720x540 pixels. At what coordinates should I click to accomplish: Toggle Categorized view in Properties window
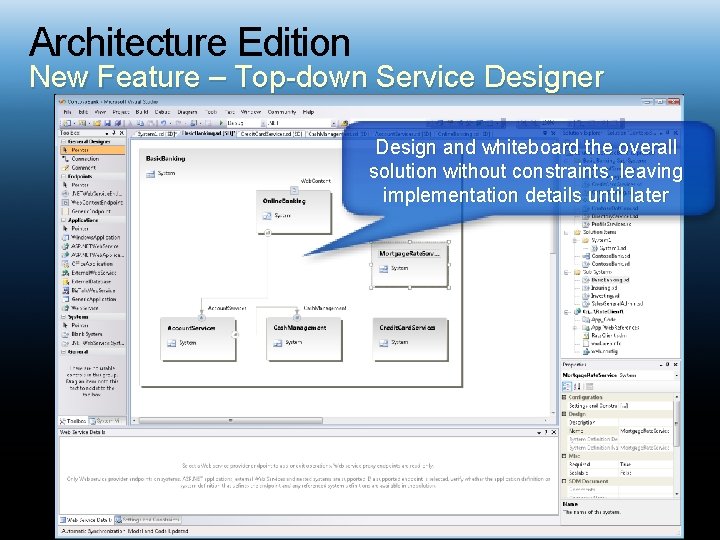coord(567,387)
